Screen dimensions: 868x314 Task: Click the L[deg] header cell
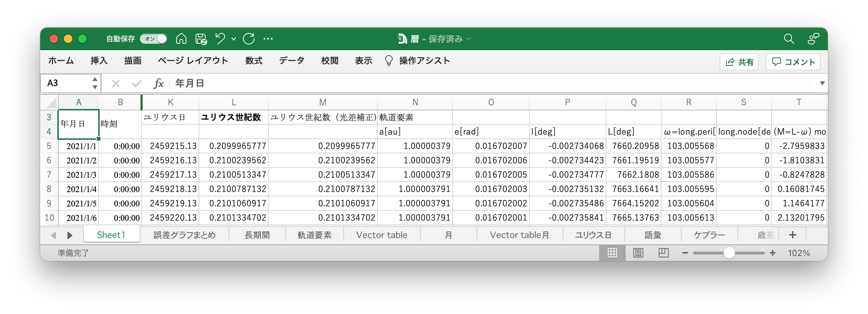(x=634, y=132)
